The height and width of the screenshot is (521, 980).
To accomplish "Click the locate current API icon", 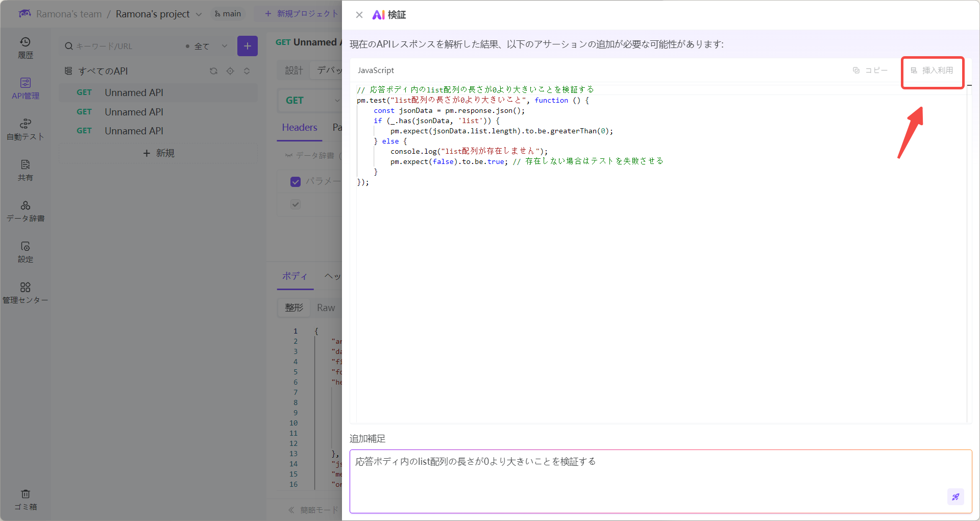I will pyautogui.click(x=230, y=71).
